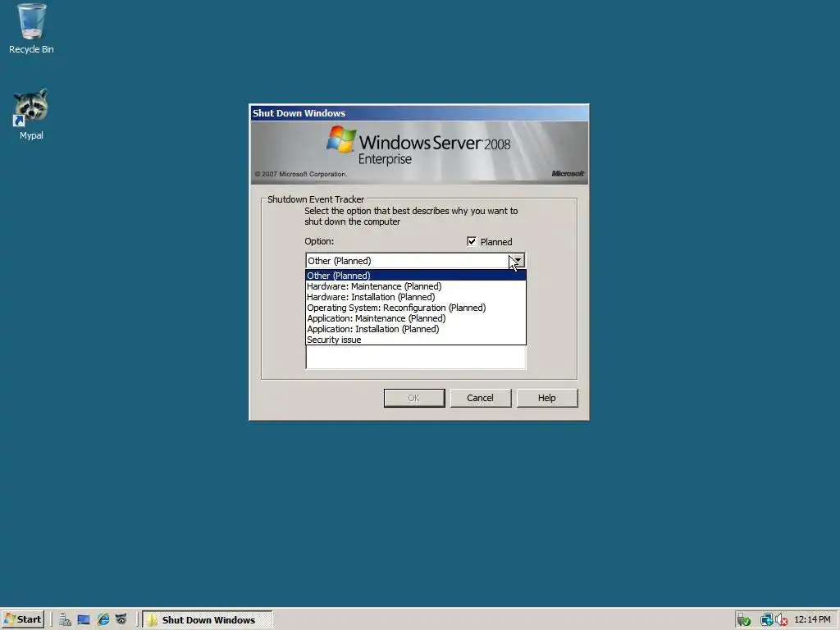Open Internet Explorer from Quick Launch

[103, 620]
